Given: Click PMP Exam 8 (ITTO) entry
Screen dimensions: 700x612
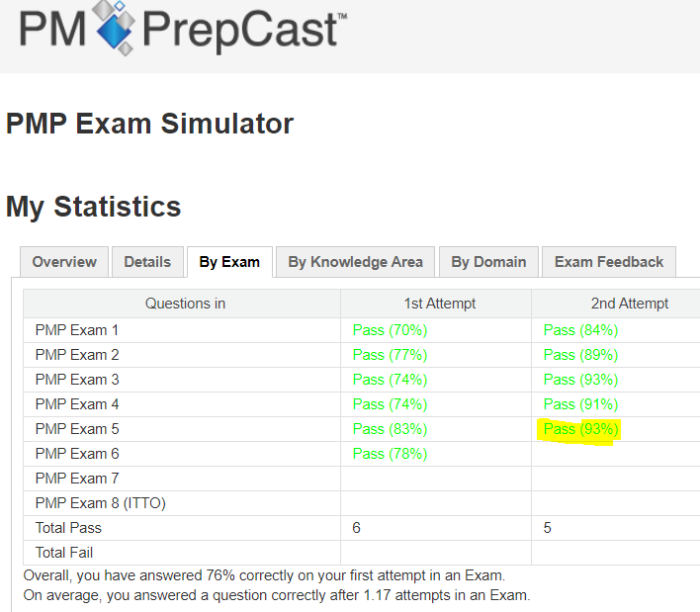Looking at the screenshot, I should pyautogui.click(x=101, y=503).
